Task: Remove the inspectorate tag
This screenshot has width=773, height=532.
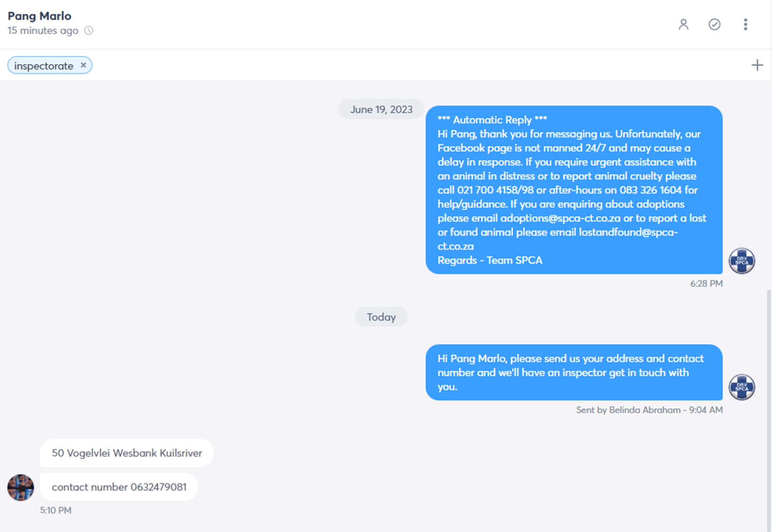Action: tap(83, 65)
